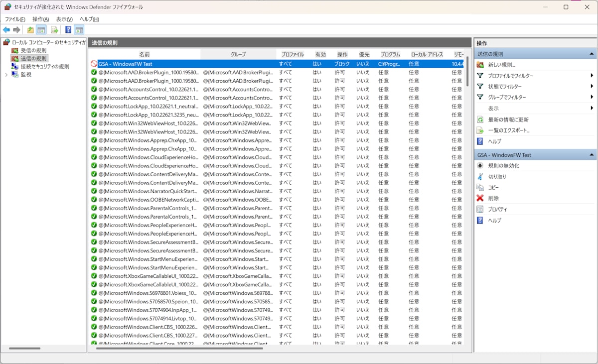
Task: Click the red X 削除 icon
Action: click(480, 198)
